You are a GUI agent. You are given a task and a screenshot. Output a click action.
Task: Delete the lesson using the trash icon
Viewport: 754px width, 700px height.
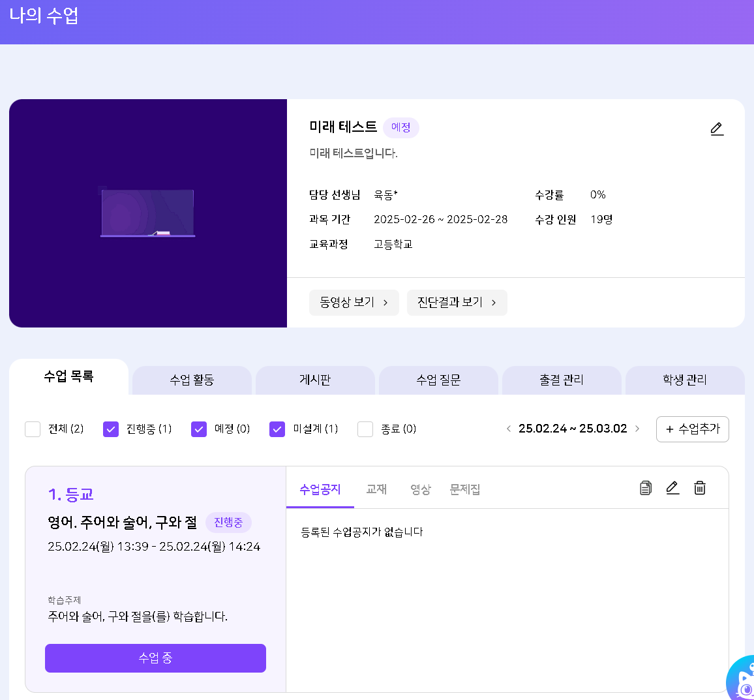(700, 488)
